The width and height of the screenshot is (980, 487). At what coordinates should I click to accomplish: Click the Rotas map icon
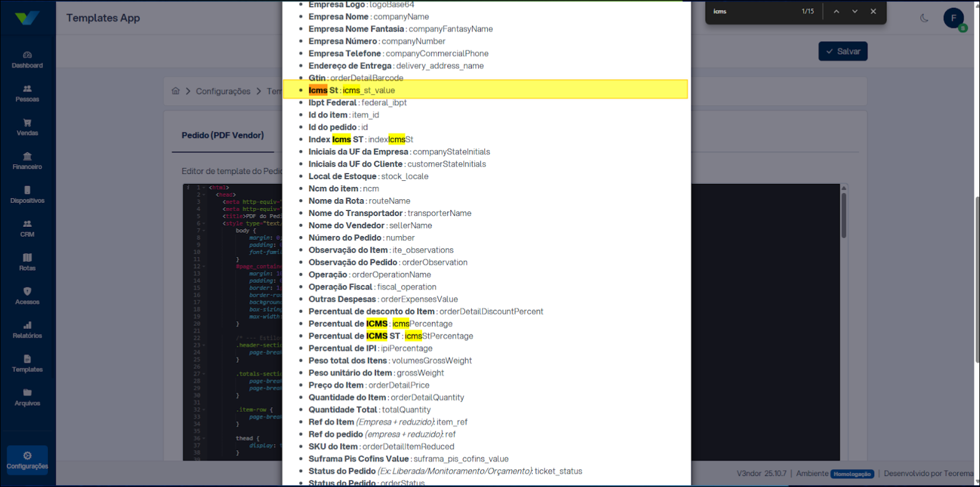pyautogui.click(x=27, y=258)
